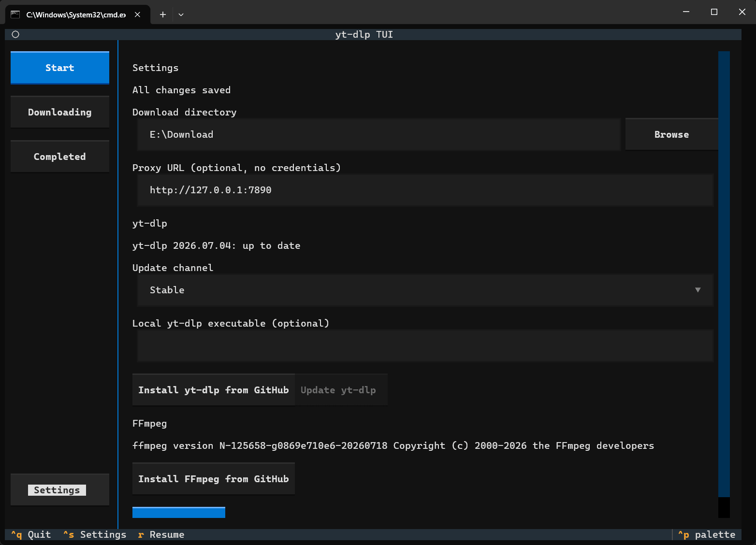Close the cmd.exe terminal tab
756x545 pixels.
coord(137,14)
